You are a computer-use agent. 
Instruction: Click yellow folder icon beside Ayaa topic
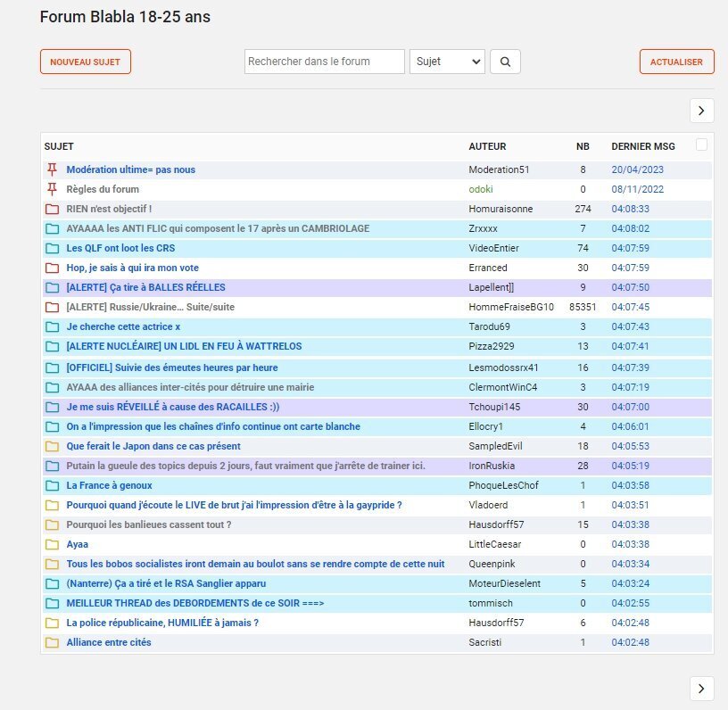(52, 544)
